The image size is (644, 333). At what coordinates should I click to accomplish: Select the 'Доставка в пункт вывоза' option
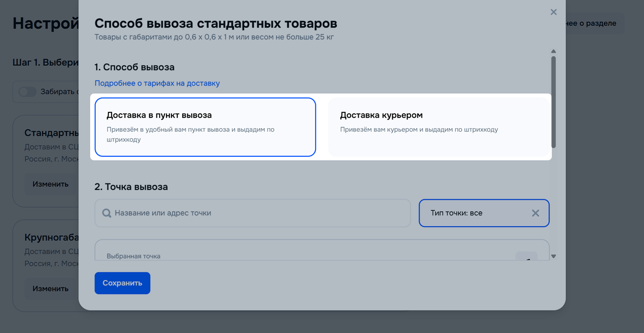click(x=205, y=127)
